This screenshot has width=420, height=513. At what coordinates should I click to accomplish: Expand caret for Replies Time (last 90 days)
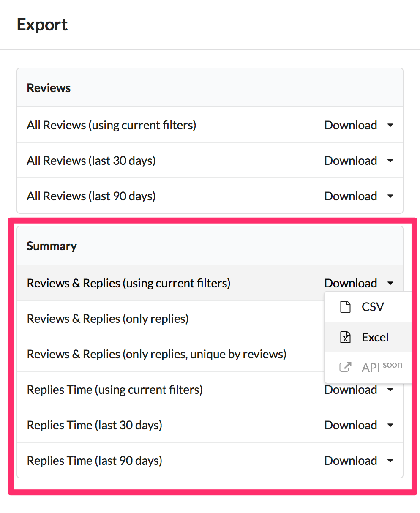390,461
